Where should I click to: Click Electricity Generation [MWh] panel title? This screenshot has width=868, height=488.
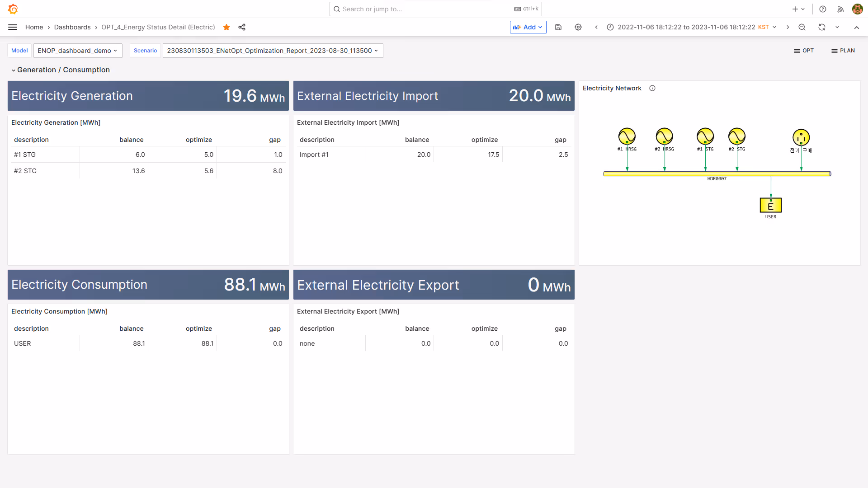pyautogui.click(x=56, y=122)
